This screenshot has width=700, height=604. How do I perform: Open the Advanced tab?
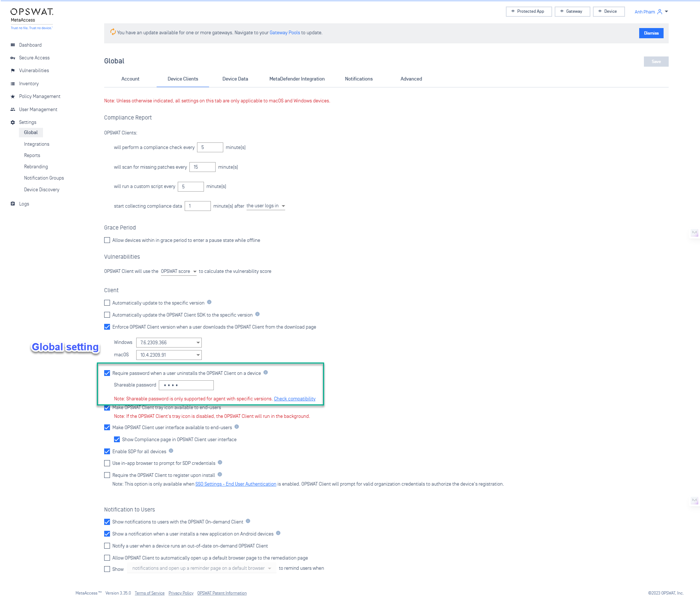pyautogui.click(x=411, y=79)
